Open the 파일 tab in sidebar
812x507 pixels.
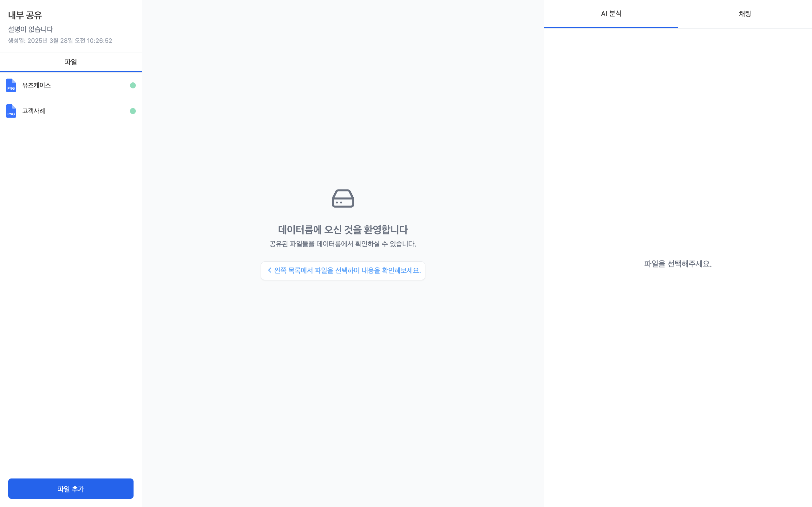click(70, 62)
